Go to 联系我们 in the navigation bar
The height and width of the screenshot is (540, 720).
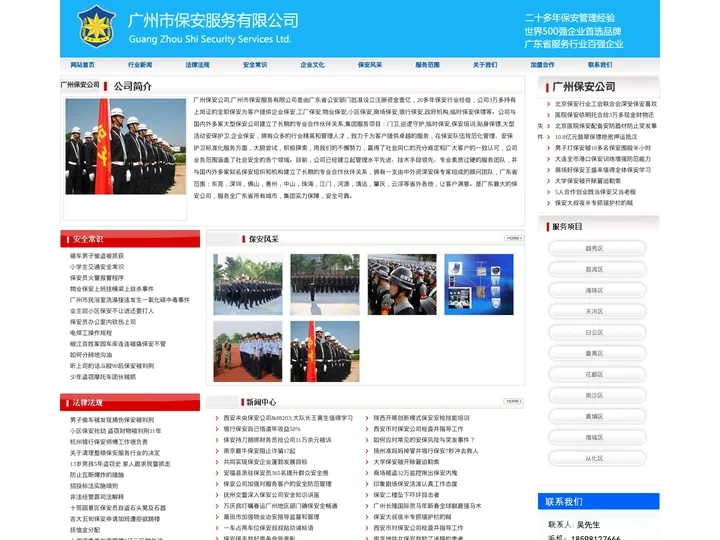pyautogui.click(x=600, y=65)
